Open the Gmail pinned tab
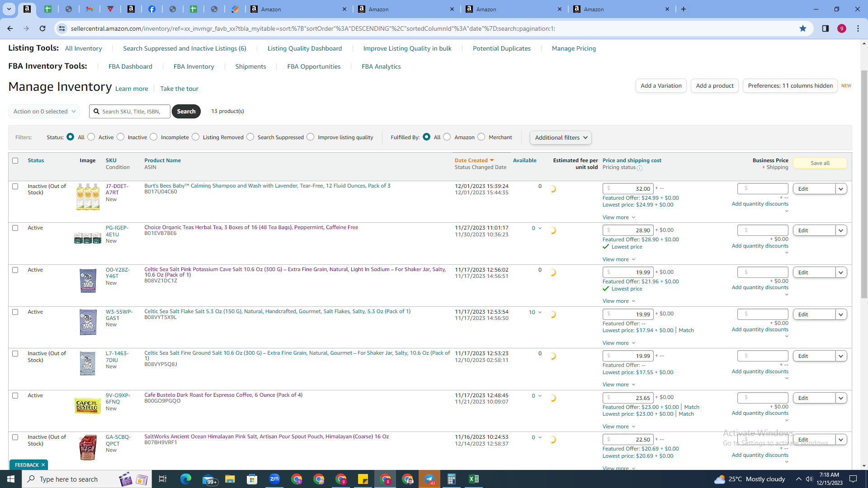The width and height of the screenshot is (868, 488). (90, 9)
